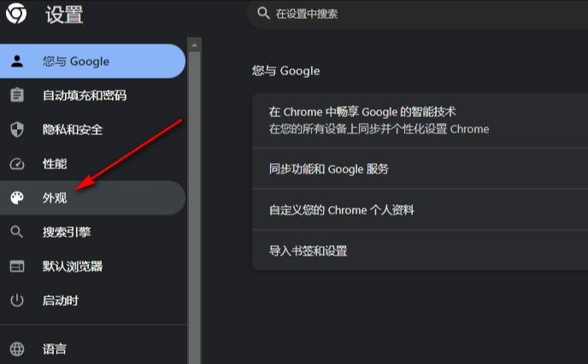The height and width of the screenshot is (364, 588).
Task: Open 自定义您的 Chrome 个人资料
Action: point(420,209)
